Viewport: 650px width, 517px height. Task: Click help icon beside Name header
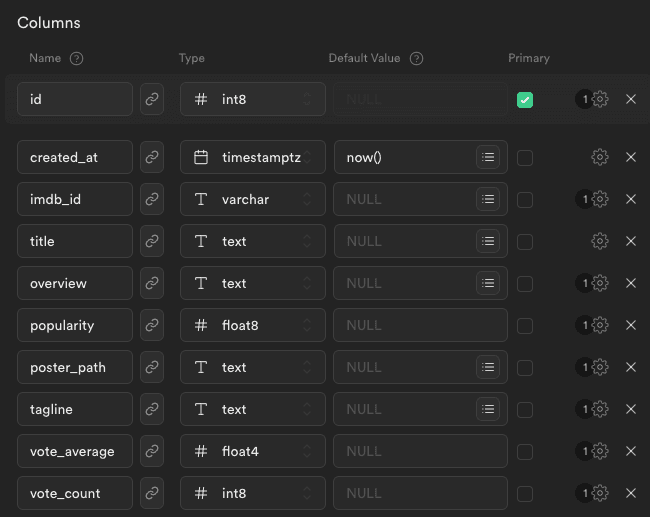click(76, 58)
